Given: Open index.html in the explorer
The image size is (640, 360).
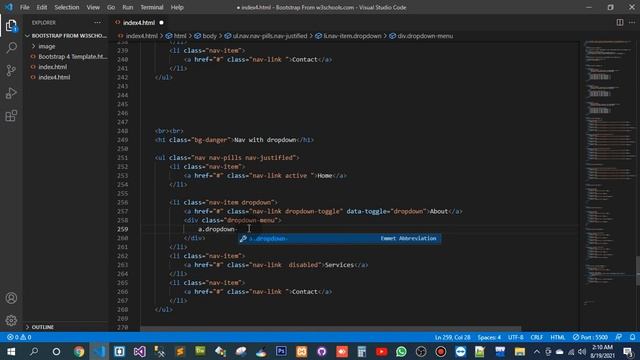Looking at the screenshot, I should pyautogui.click(x=52, y=67).
